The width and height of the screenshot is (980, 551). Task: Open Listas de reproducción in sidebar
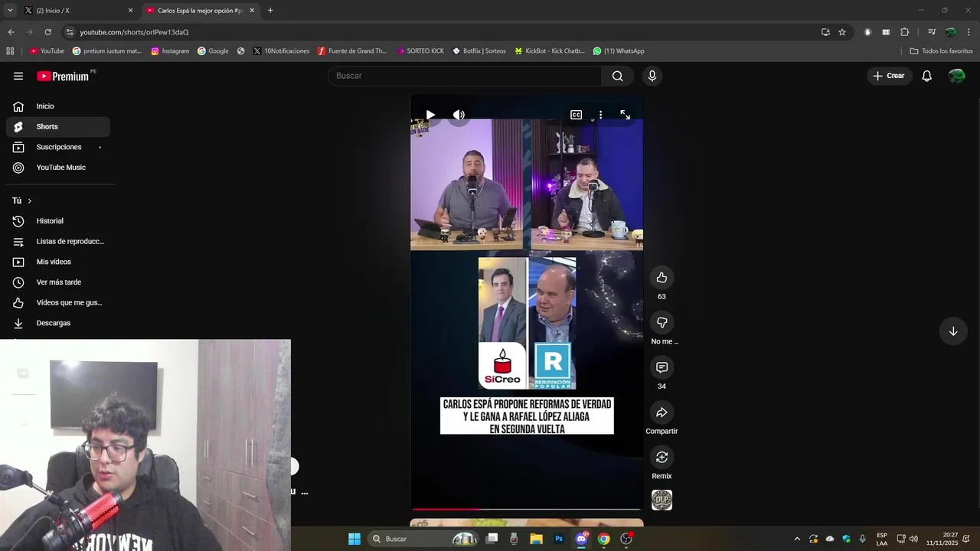pyautogui.click(x=58, y=241)
